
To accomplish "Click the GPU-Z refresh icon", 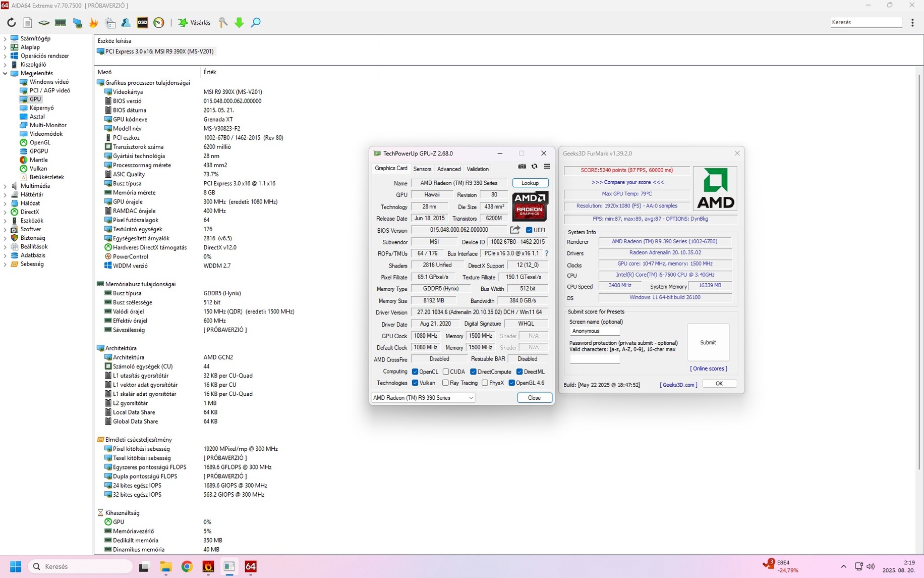I will [535, 166].
